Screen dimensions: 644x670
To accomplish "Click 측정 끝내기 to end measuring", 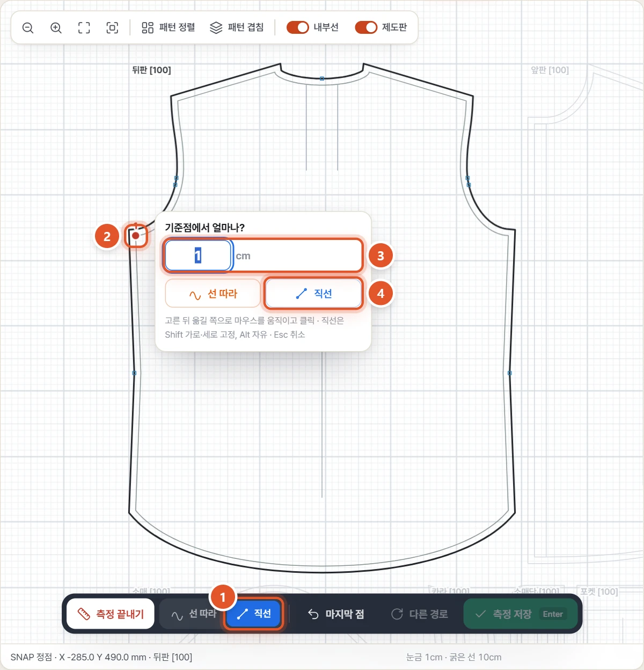I will (111, 614).
